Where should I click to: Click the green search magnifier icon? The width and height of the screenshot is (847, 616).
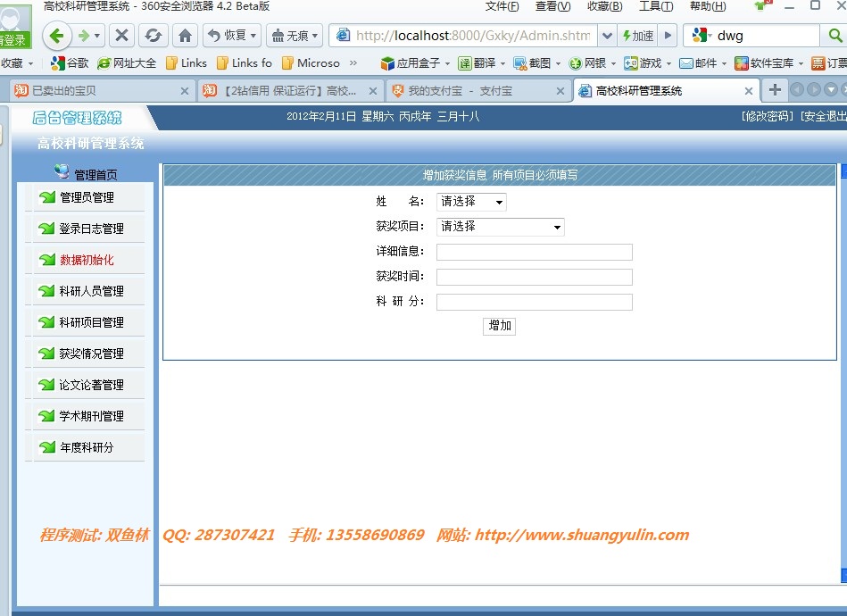point(835,36)
